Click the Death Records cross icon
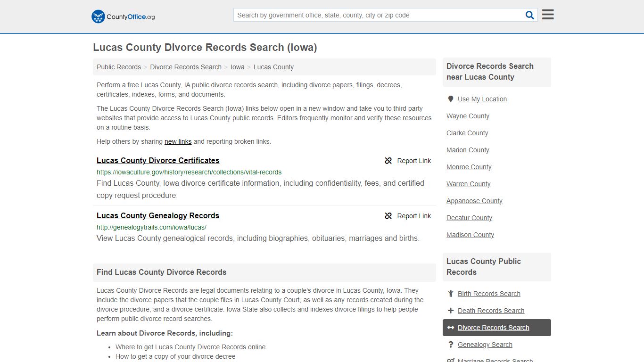The width and height of the screenshot is (644, 362). click(451, 311)
